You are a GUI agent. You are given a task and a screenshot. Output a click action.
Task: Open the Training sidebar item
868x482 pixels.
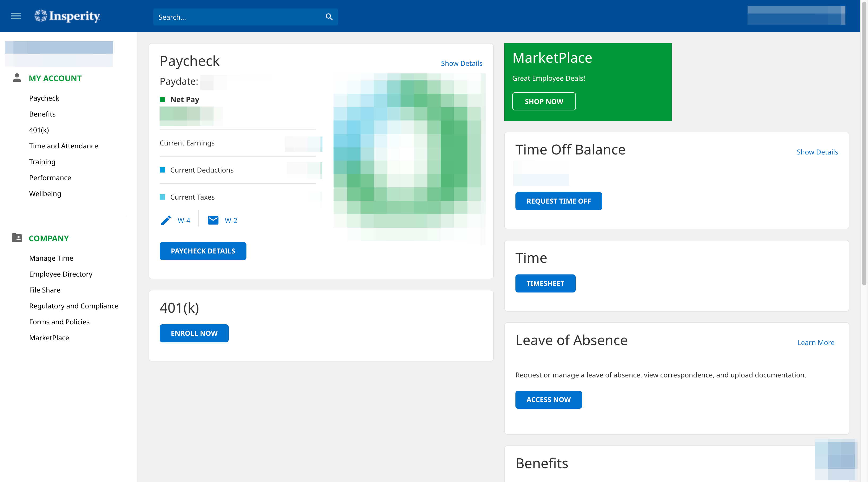pyautogui.click(x=42, y=162)
